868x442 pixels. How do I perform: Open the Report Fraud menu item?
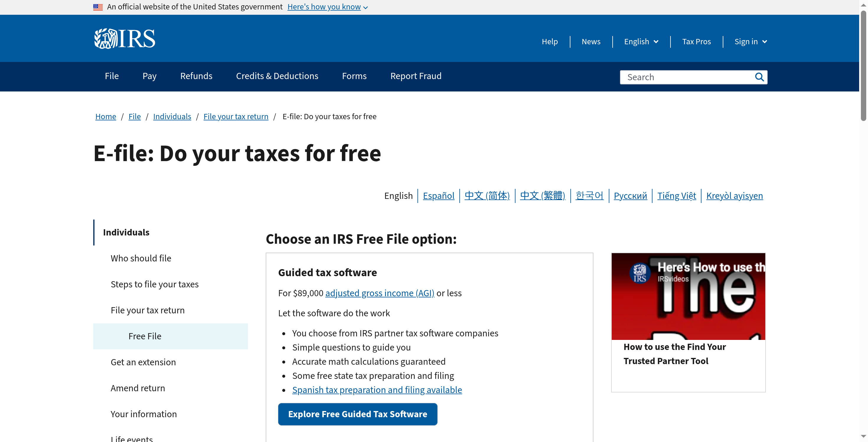click(416, 76)
